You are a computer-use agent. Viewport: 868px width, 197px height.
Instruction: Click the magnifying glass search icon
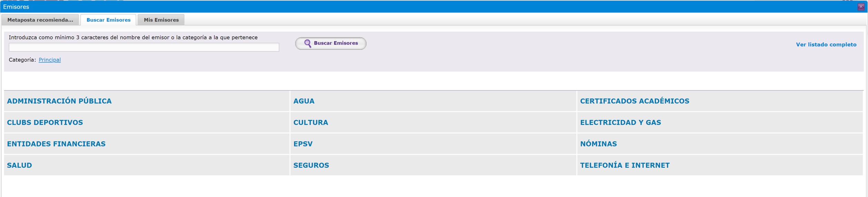click(307, 43)
